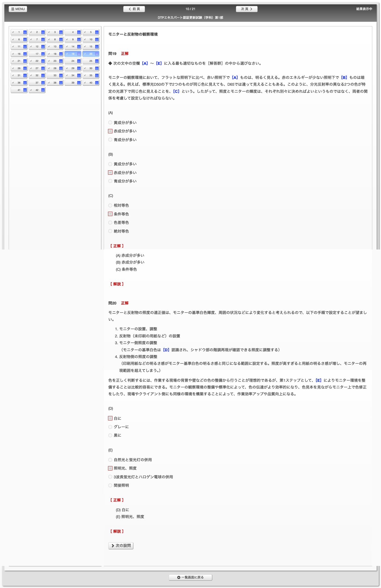Screen dimensions: 381x588
Task: Click the blue square icon on question 25
Action: point(97,61)
